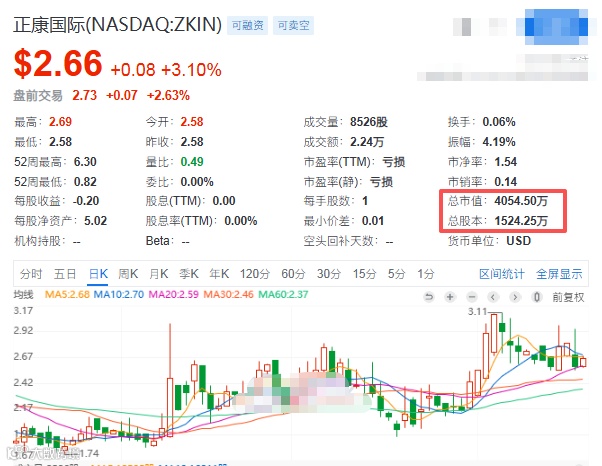
Task: Switch chart to 60分 interval
Action: tap(293, 274)
